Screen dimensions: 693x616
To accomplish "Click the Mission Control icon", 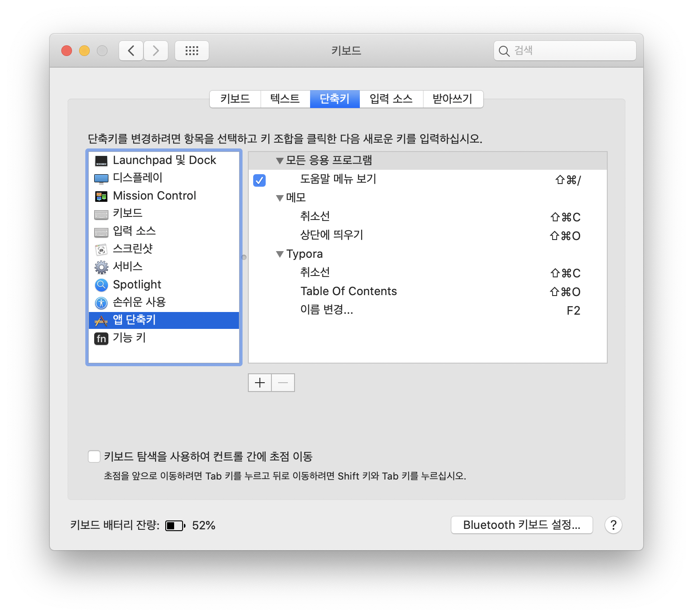I will tap(101, 196).
